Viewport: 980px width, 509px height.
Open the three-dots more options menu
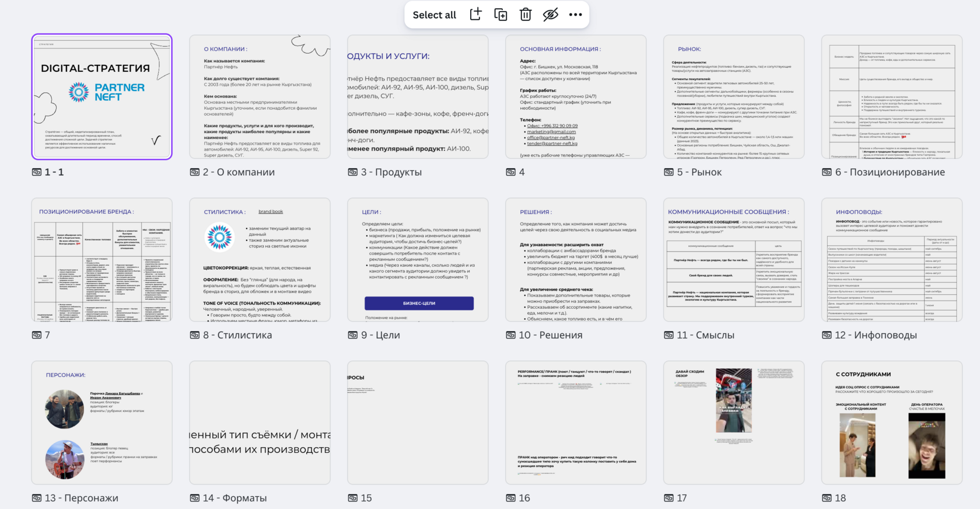pyautogui.click(x=575, y=15)
